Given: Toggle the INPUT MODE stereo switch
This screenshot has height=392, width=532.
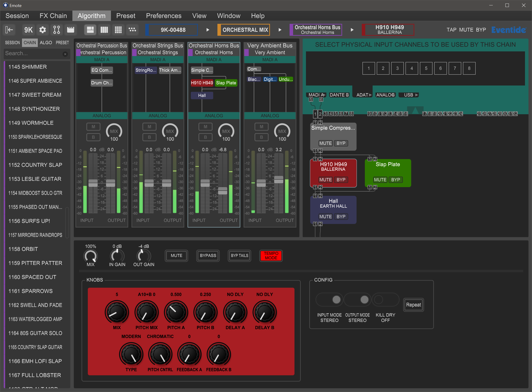Looking at the screenshot, I should click(329, 300).
